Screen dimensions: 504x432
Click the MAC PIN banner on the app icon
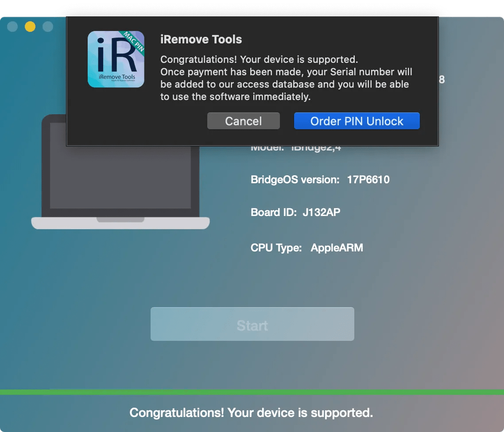pyautogui.click(x=132, y=41)
